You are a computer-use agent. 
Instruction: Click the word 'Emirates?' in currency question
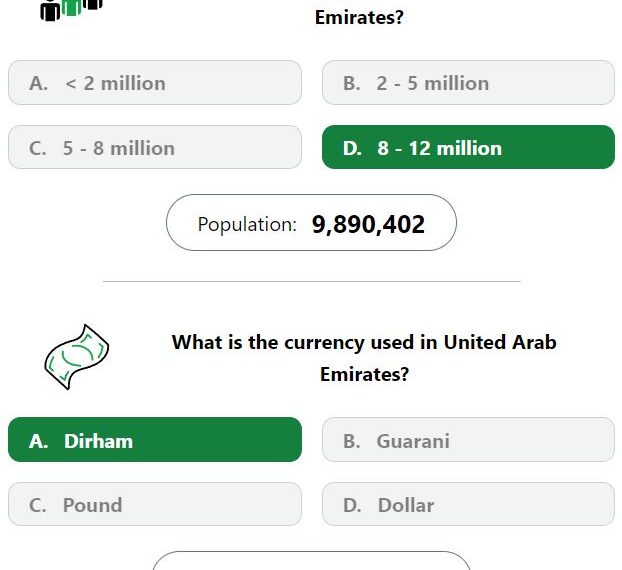364,374
